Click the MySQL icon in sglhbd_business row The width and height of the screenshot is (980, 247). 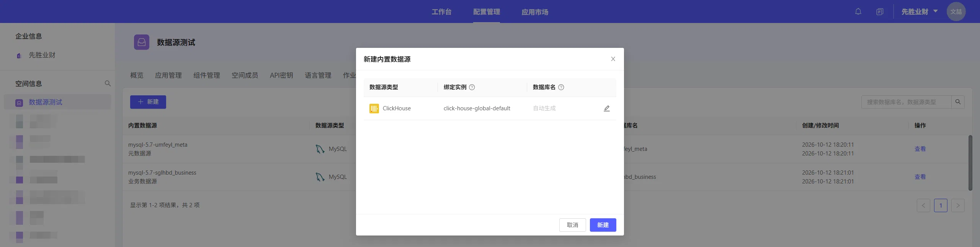[320, 177]
